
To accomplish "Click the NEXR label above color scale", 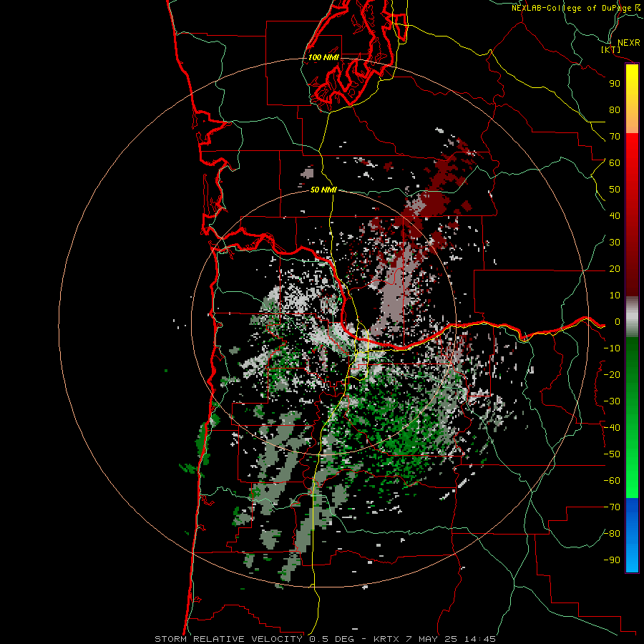I will (628, 43).
